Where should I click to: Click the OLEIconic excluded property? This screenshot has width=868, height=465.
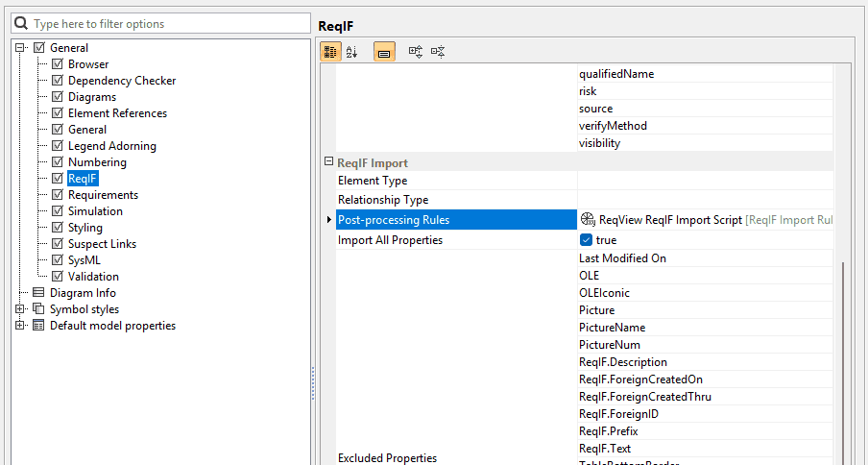[x=705, y=292]
